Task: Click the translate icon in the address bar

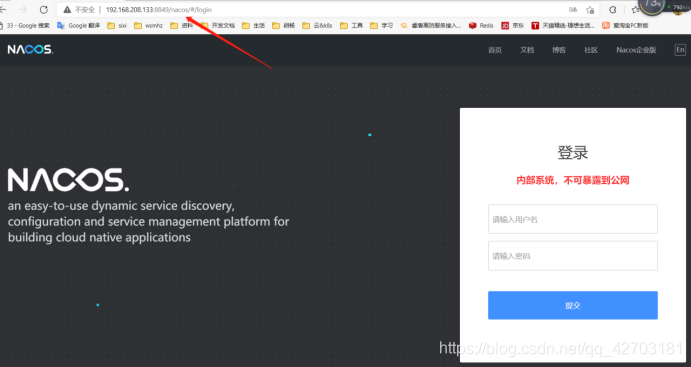Action: click(x=572, y=9)
